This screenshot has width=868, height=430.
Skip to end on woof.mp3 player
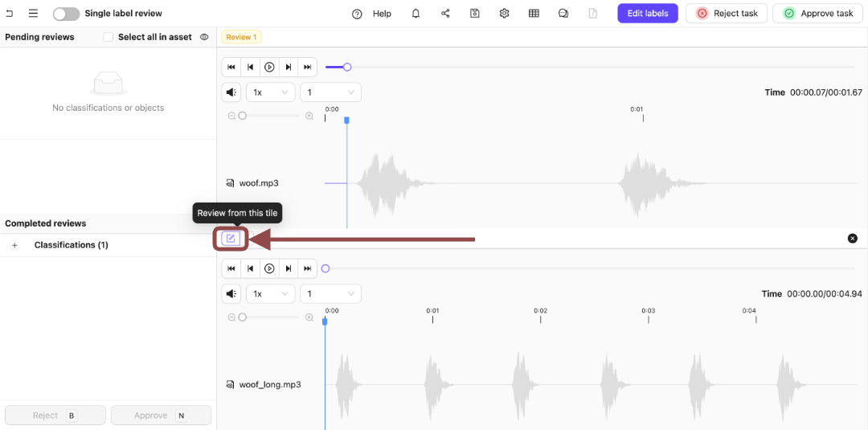tap(308, 67)
